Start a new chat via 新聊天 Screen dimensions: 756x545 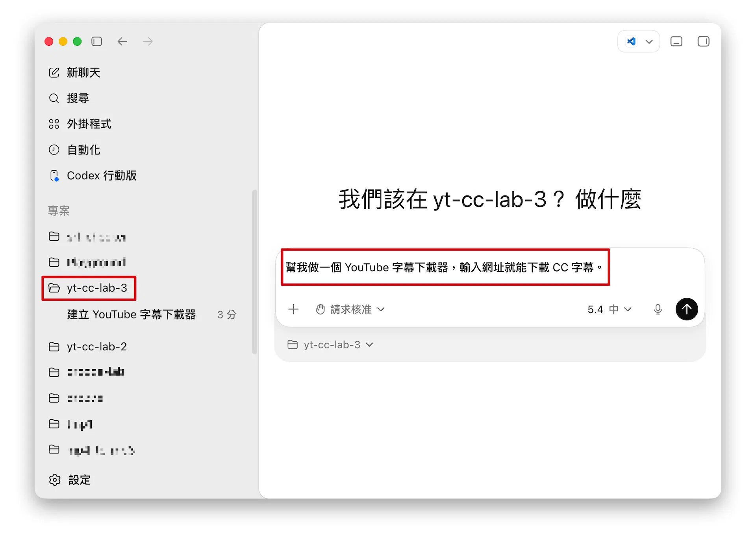(74, 73)
